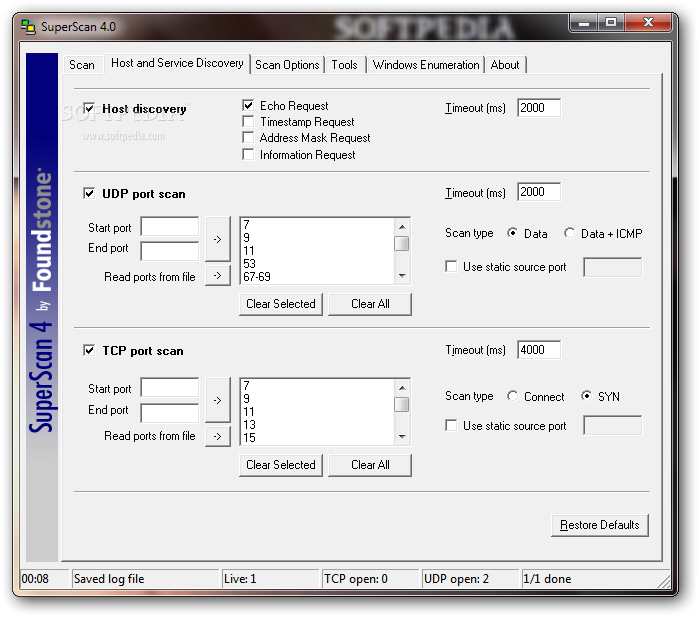This screenshot has height=617, width=699.
Task: Click the window resize grip icon
Action: click(x=664, y=581)
